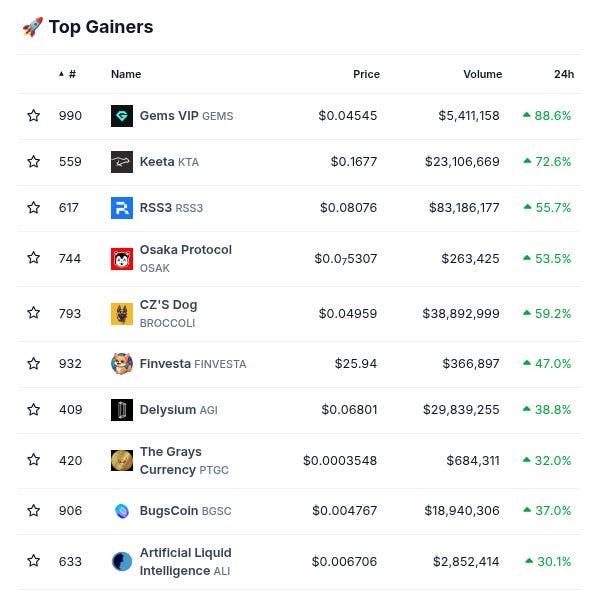591x595 pixels.
Task: Star Gems VIP as a favorite
Action: pyautogui.click(x=33, y=115)
